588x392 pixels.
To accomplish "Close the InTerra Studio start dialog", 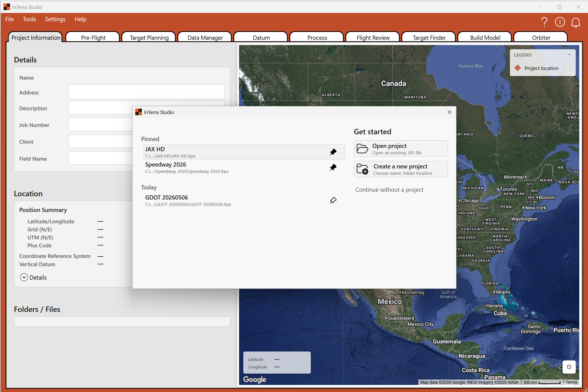I will (x=449, y=112).
